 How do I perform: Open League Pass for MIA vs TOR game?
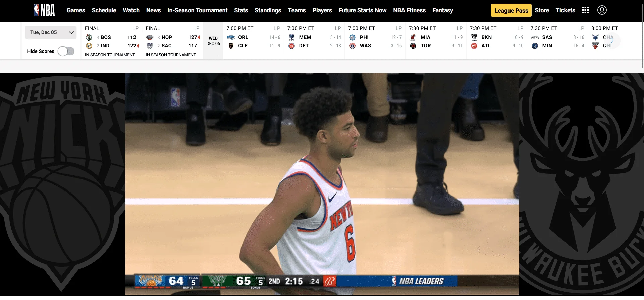coord(460,28)
